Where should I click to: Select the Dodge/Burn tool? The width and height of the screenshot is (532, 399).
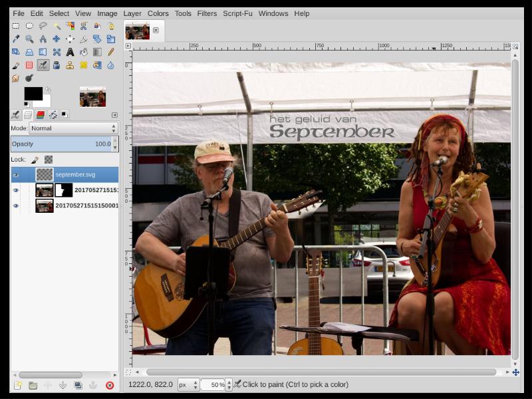tap(29, 78)
